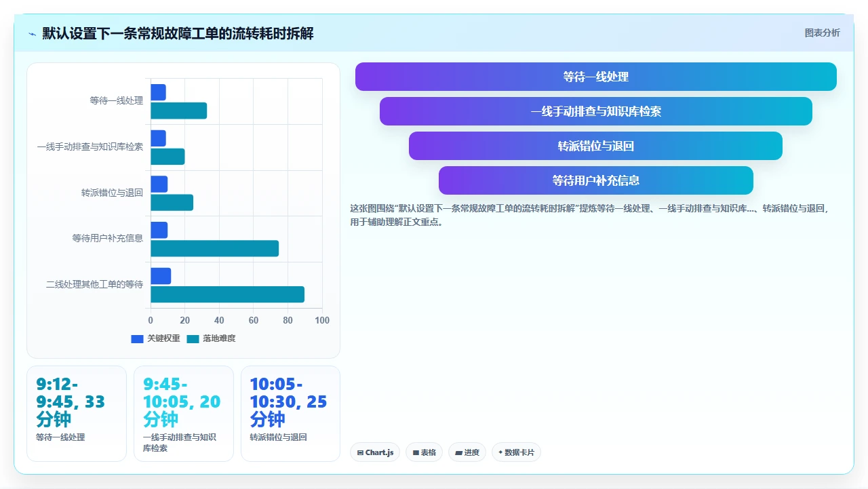Select the 等待用户补充信息 funnel bar
This screenshot has height=489, width=868.
595,180
